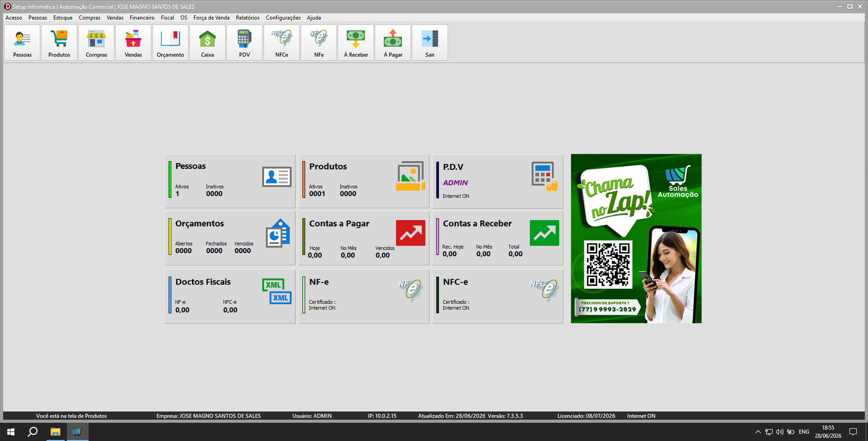
Task: Click the NFC-e logo in the NFC-e card
Action: coord(544,289)
